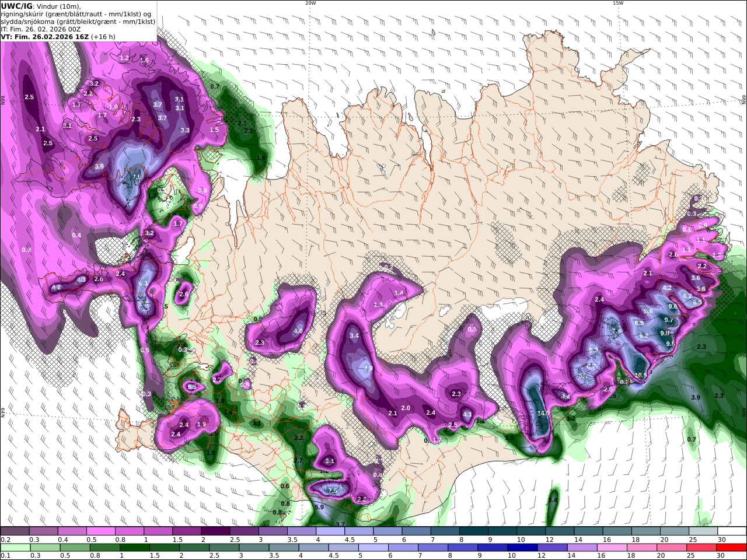This screenshot has width=747, height=560.
Task: Click the "3.3" value in the northwest
Action: tap(185, 130)
